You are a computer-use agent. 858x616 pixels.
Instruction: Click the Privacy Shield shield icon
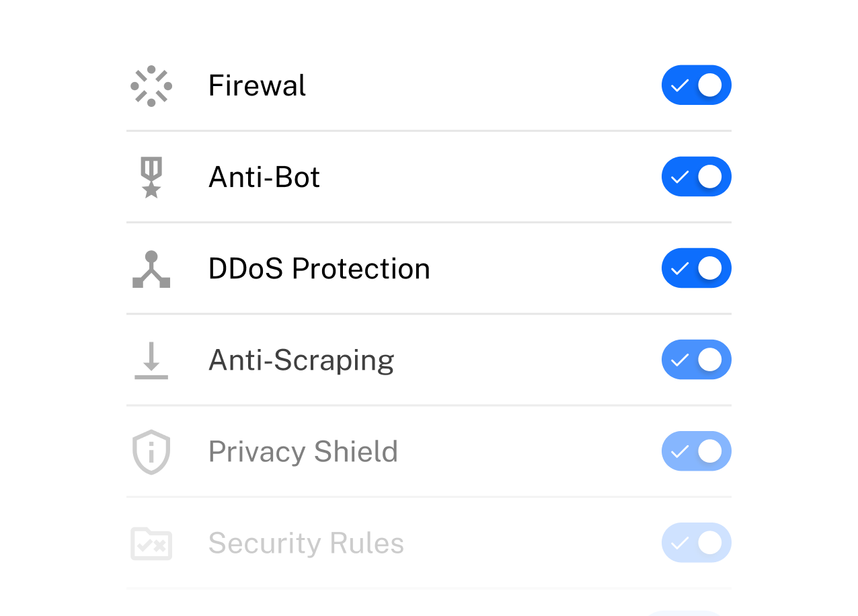(151, 452)
